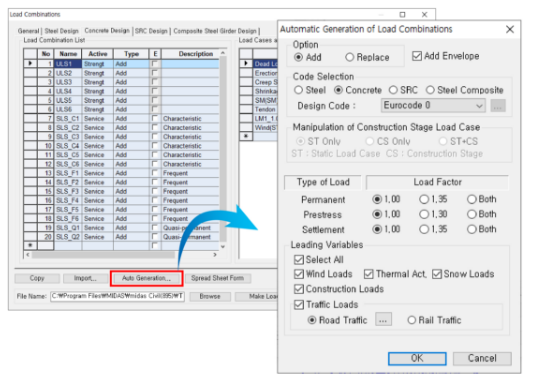Viewport: 535px width, 381px height.
Task: Set Prestress load factor to 1.00
Action: 377,214
